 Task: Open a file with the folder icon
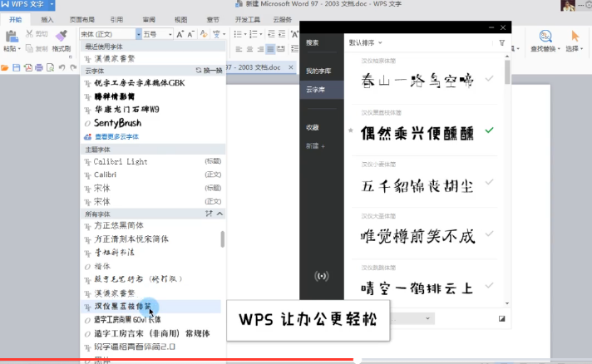[x=4, y=68]
